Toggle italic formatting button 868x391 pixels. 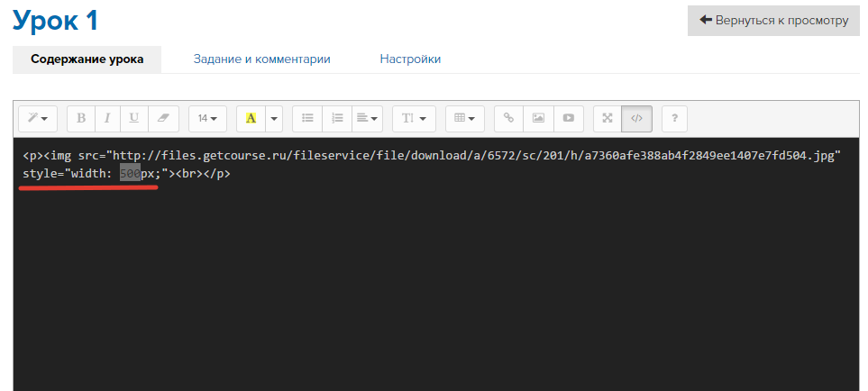tap(107, 118)
